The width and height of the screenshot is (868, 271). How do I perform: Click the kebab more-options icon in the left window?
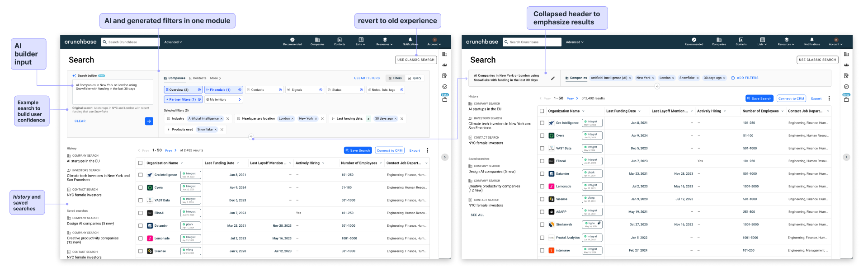point(428,150)
